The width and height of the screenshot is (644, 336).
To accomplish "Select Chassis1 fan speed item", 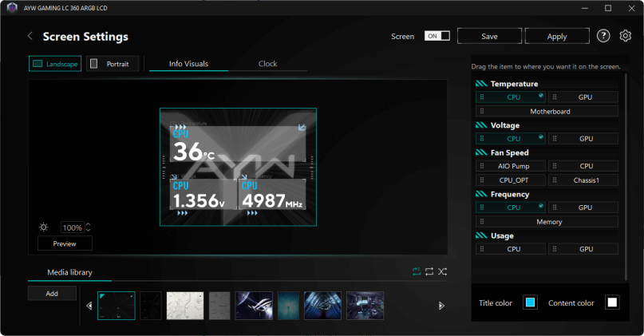I will tap(583, 180).
